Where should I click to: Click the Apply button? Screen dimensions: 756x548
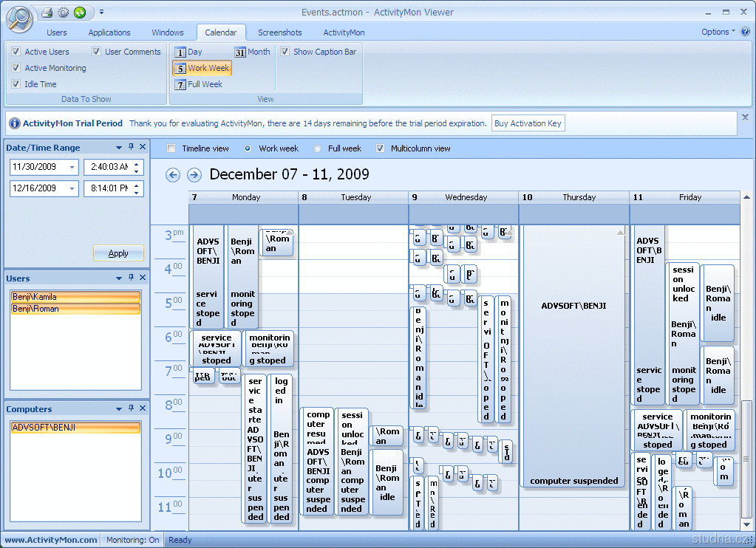118,253
